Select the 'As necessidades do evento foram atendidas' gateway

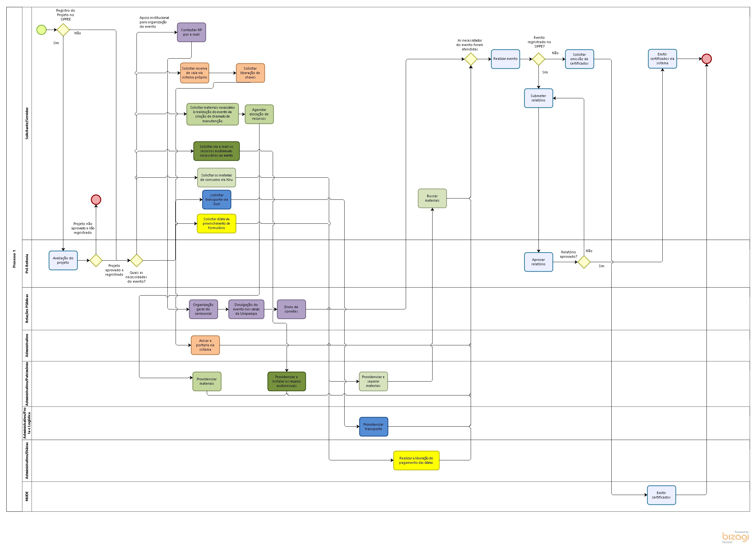[471, 59]
